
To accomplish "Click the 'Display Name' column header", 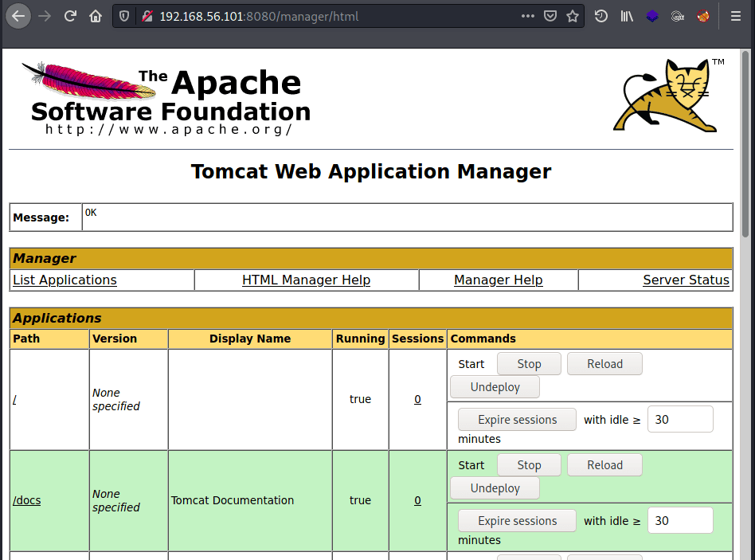I will click(250, 339).
